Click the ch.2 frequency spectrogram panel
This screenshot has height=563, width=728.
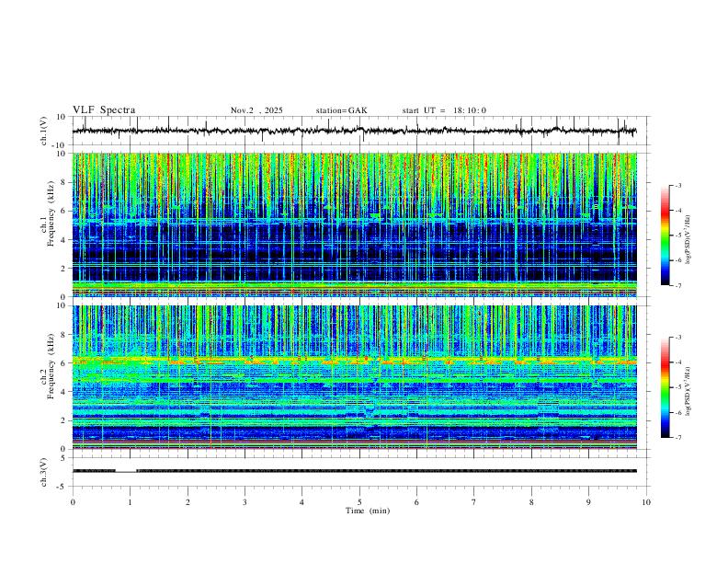coord(354,377)
